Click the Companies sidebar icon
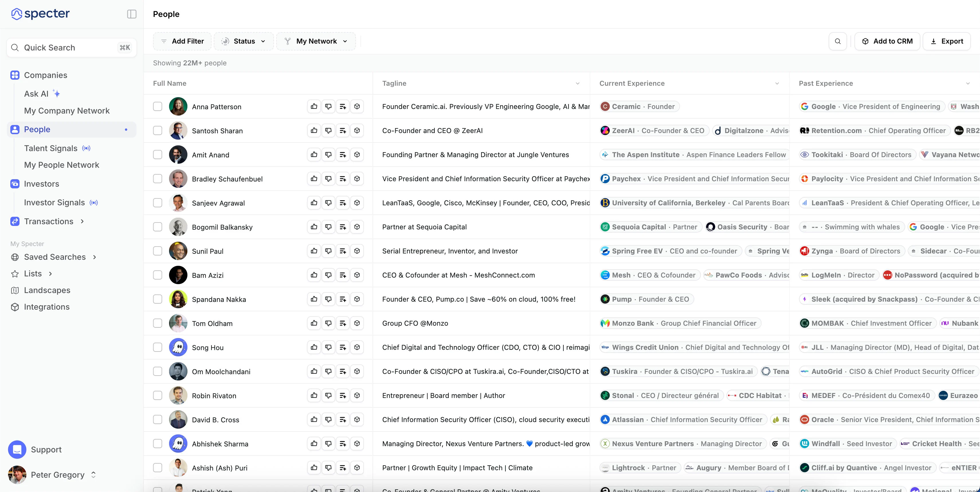Screen dimensions: 980x492 tap(15, 75)
